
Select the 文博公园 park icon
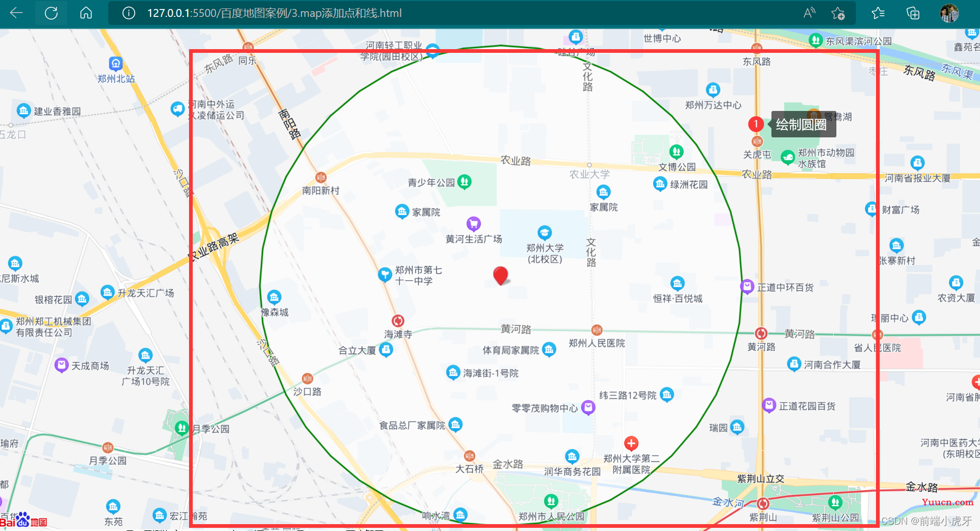pyautogui.click(x=676, y=152)
